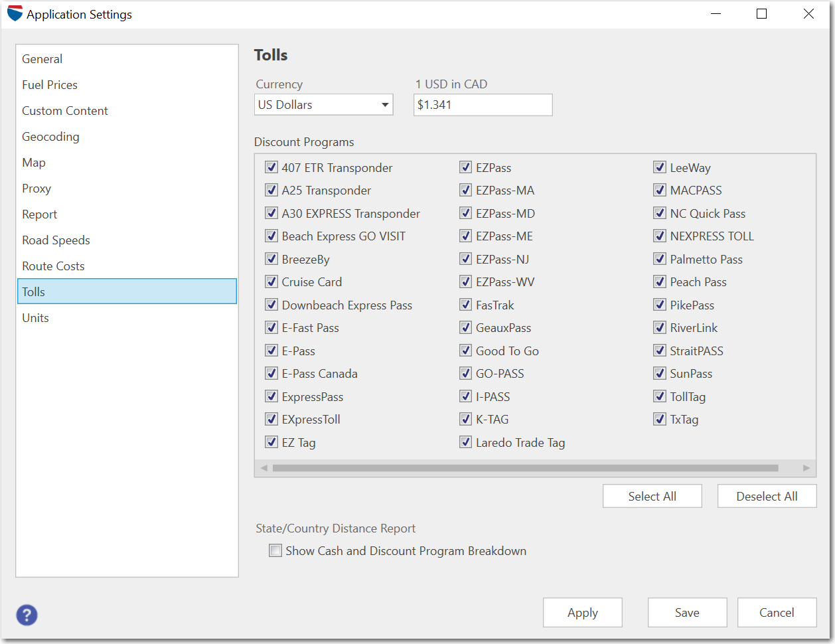This screenshot has height=644, width=835.
Task: Click the scrollbar right arrow in Discount Programs
Action: click(806, 468)
